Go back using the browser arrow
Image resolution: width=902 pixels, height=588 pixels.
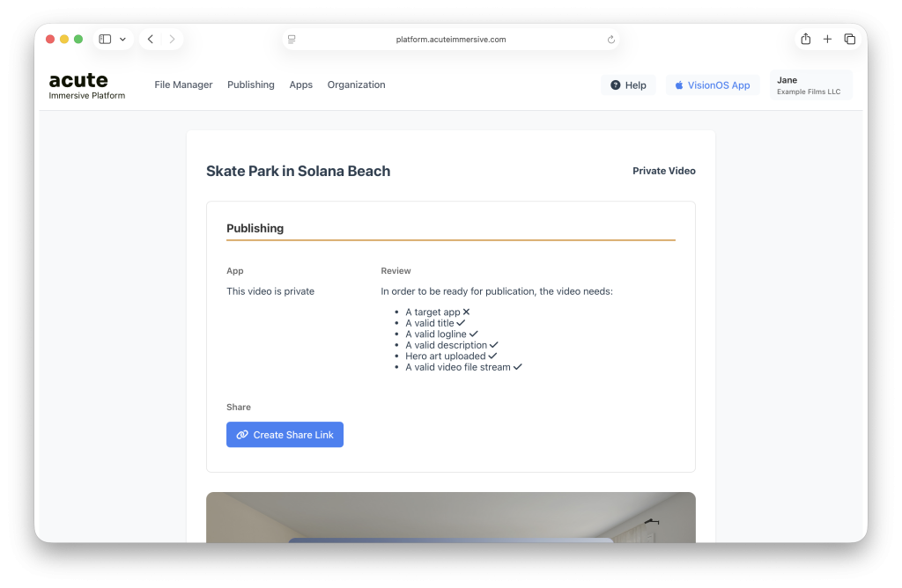tap(151, 40)
